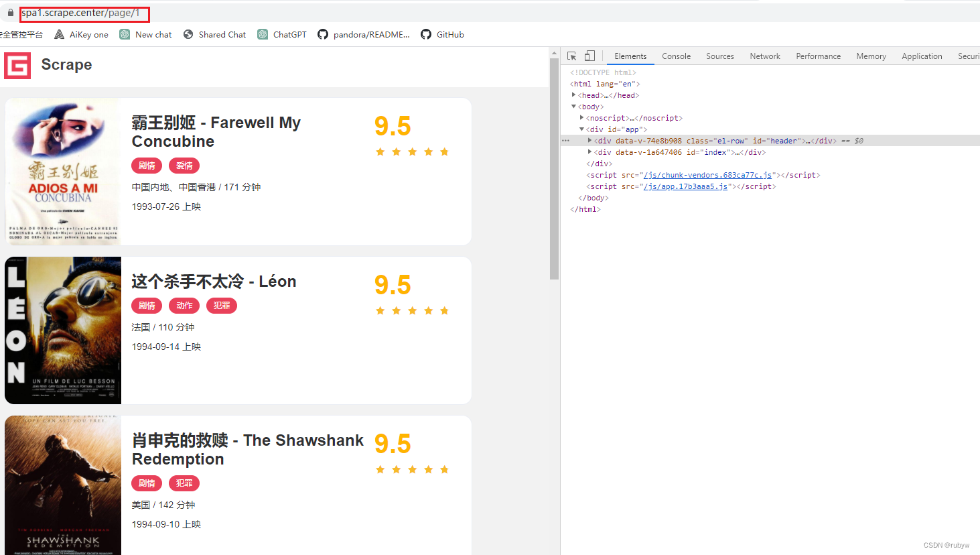
Task: Click the star rating on Farewell My Concubine
Action: (412, 152)
